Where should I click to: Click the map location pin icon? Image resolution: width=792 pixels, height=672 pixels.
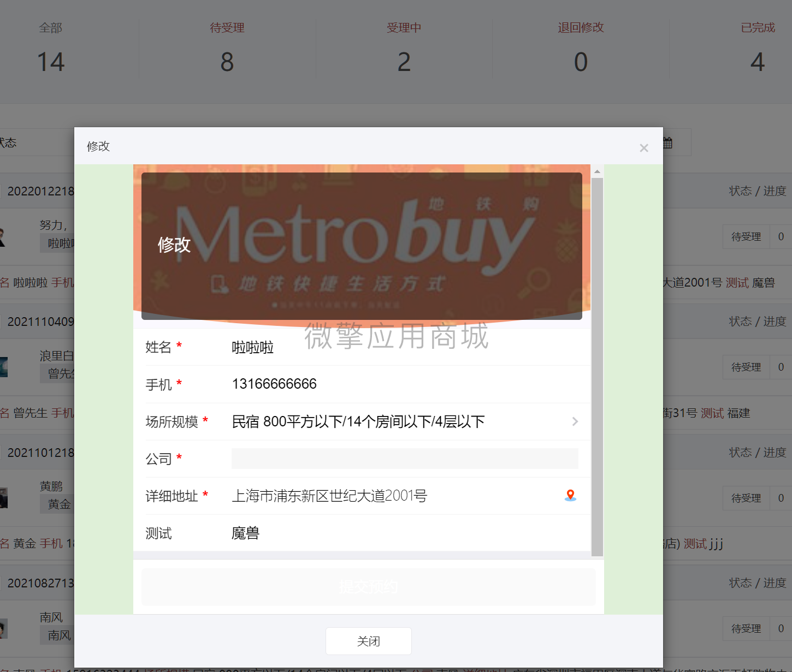click(x=570, y=496)
